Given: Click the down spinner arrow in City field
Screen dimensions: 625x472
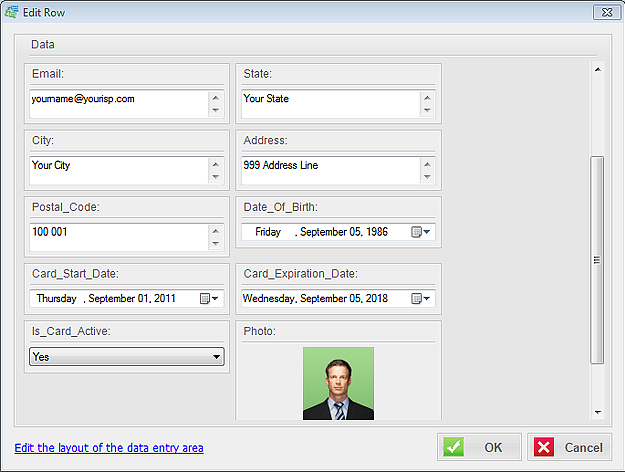Looking at the screenshot, I should [x=215, y=176].
